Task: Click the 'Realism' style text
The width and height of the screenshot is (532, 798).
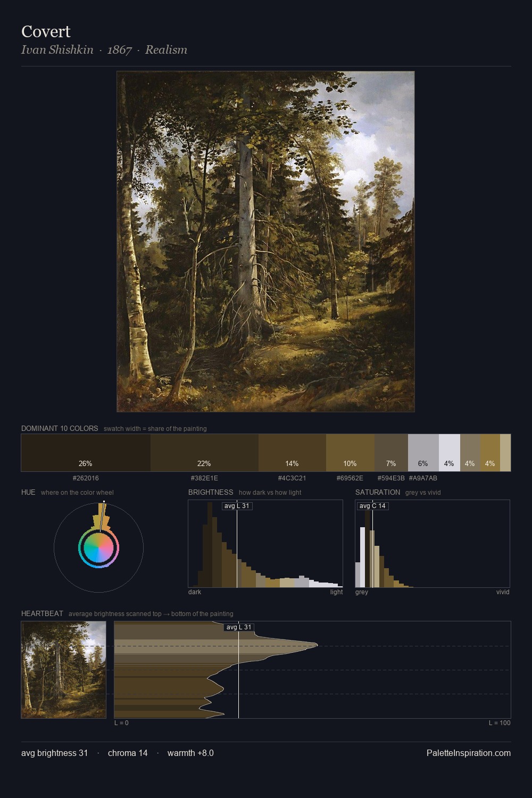Action: (x=166, y=50)
